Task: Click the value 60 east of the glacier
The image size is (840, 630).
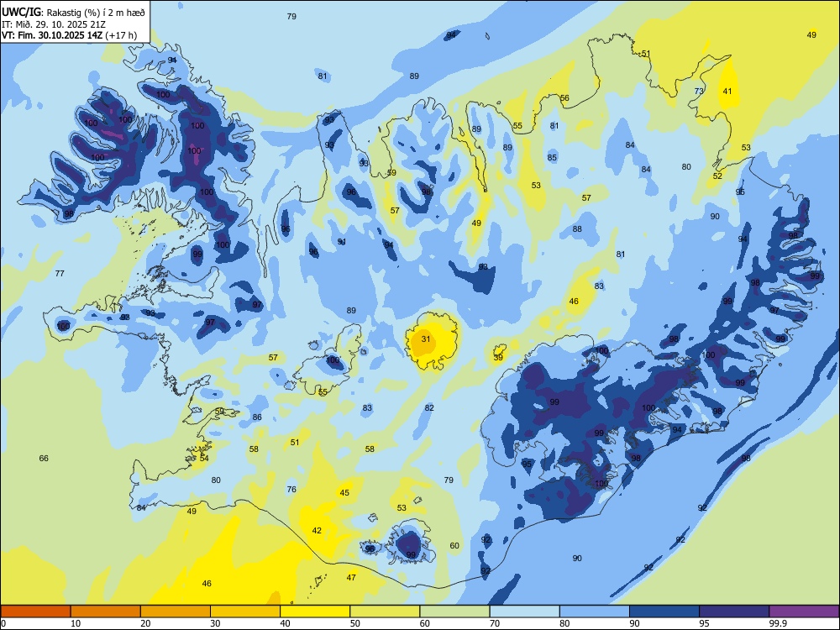Action: point(454,546)
